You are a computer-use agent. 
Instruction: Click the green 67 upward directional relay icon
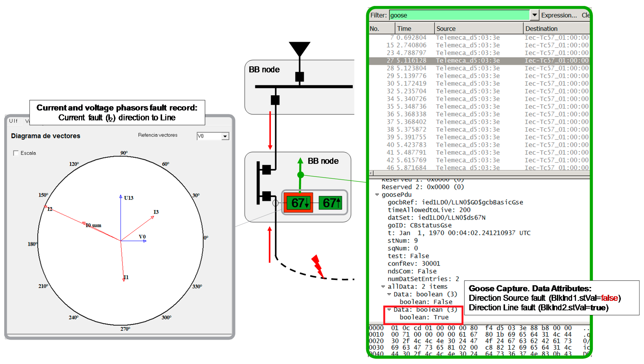pyautogui.click(x=331, y=202)
